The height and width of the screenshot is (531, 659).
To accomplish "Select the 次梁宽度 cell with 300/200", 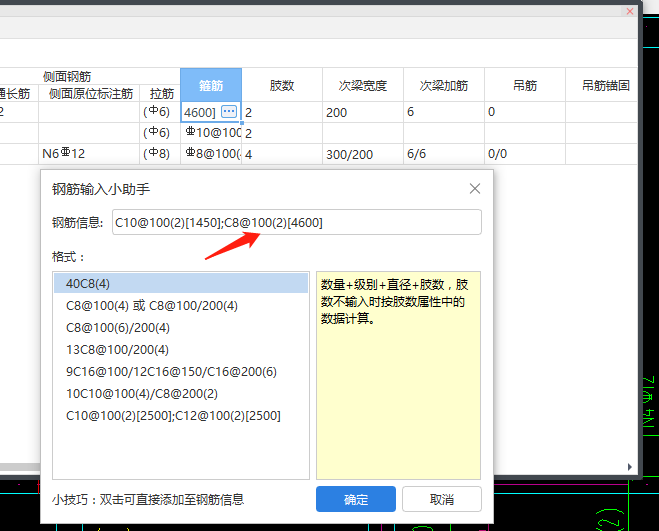I will click(x=363, y=154).
